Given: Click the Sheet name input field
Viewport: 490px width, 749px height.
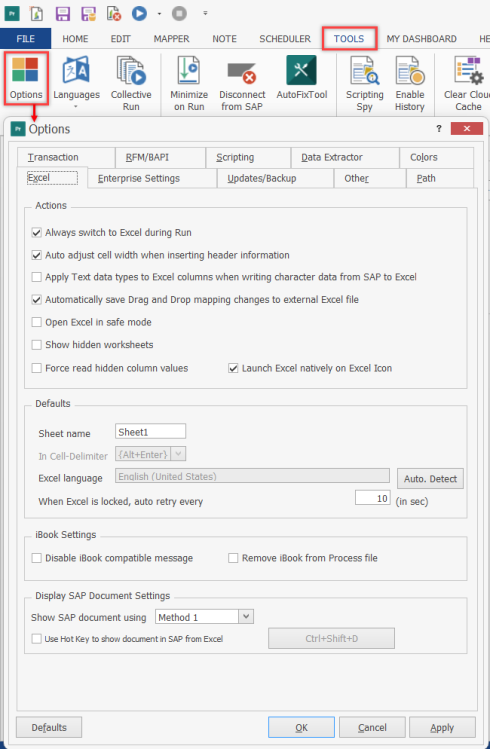Looking at the screenshot, I should click(x=150, y=431).
